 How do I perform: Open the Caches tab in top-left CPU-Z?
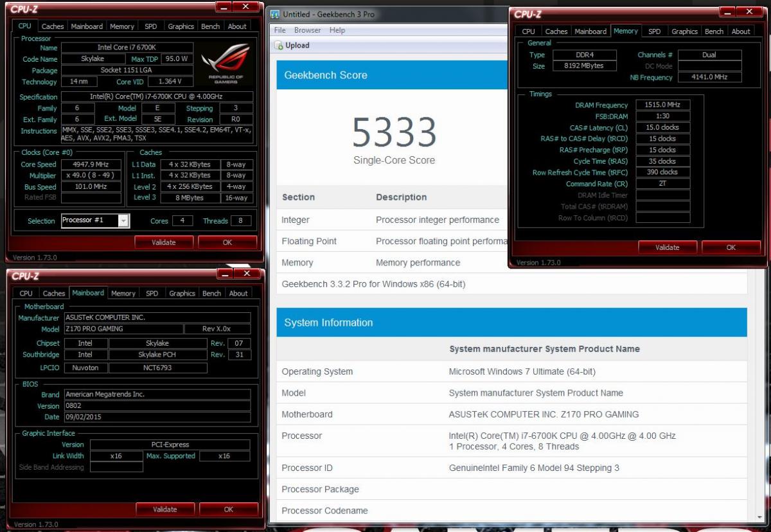[53, 26]
